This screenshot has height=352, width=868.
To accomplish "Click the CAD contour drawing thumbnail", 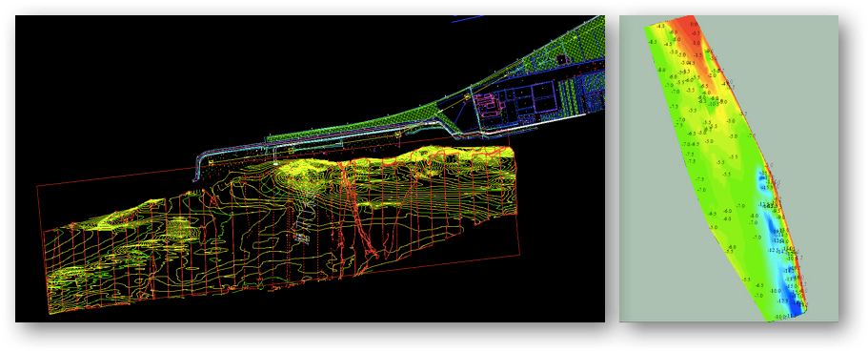I will [x=310, y=169].
